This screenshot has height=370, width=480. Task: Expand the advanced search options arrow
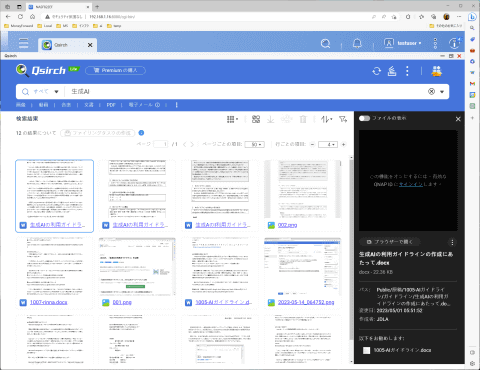click(x=442, y=92)
